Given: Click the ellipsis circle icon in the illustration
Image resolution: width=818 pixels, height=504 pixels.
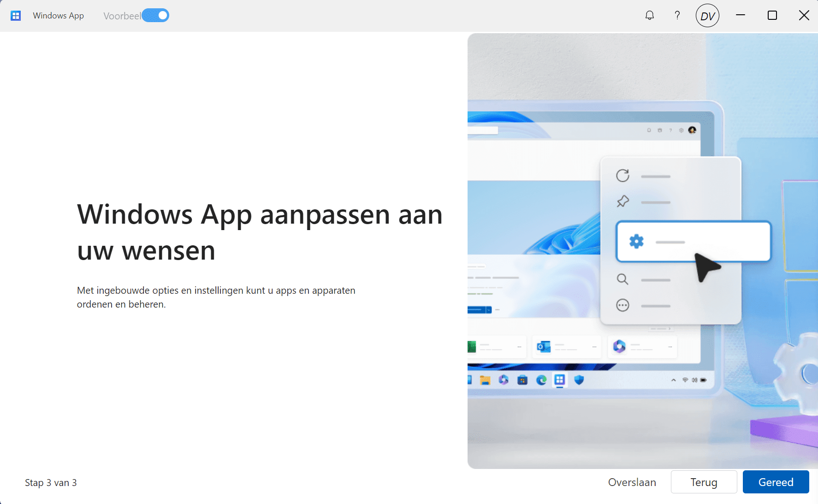Looking at the screenshot, I should point(622,305).
